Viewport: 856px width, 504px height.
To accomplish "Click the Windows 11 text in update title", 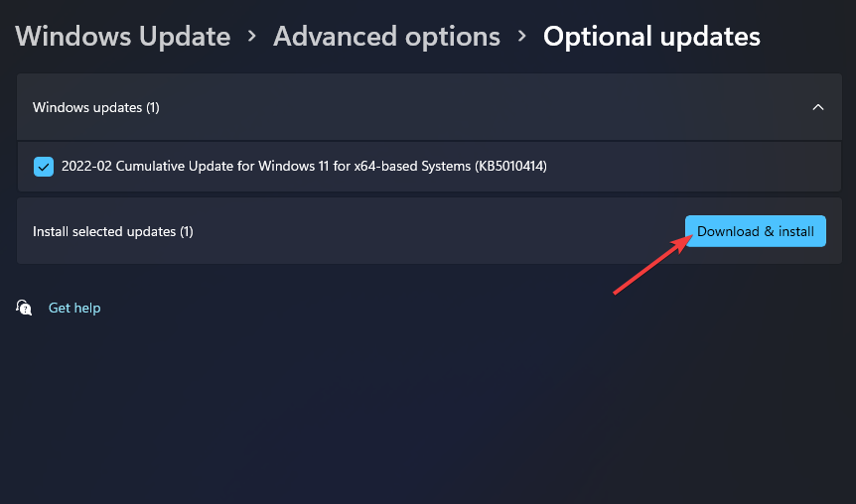I will point(296,167).
